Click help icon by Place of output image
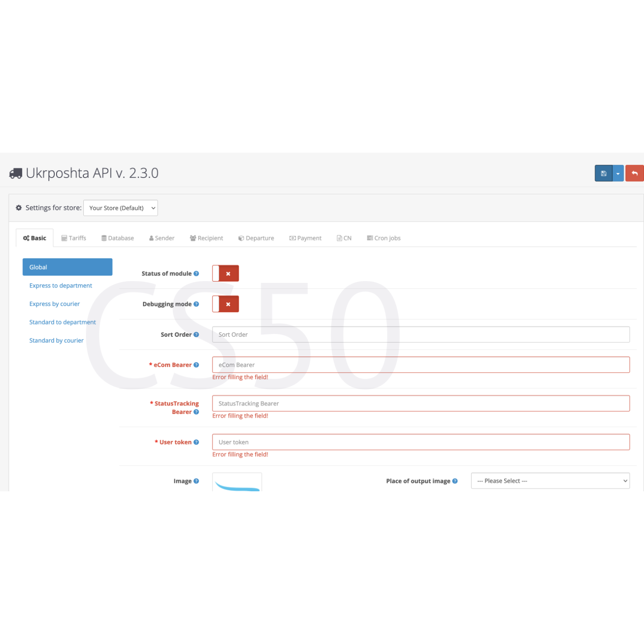644x644 pixels. [x=455, y=481]
